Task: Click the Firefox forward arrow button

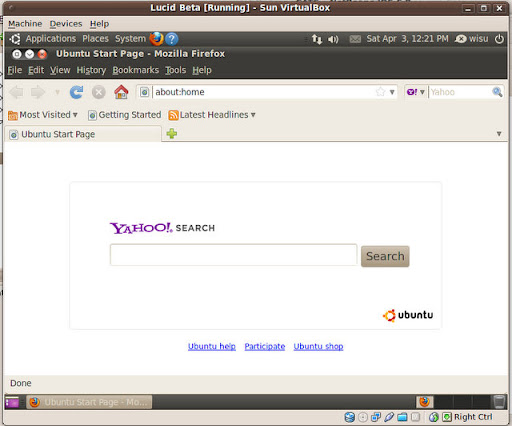Action: click(37, 92)
